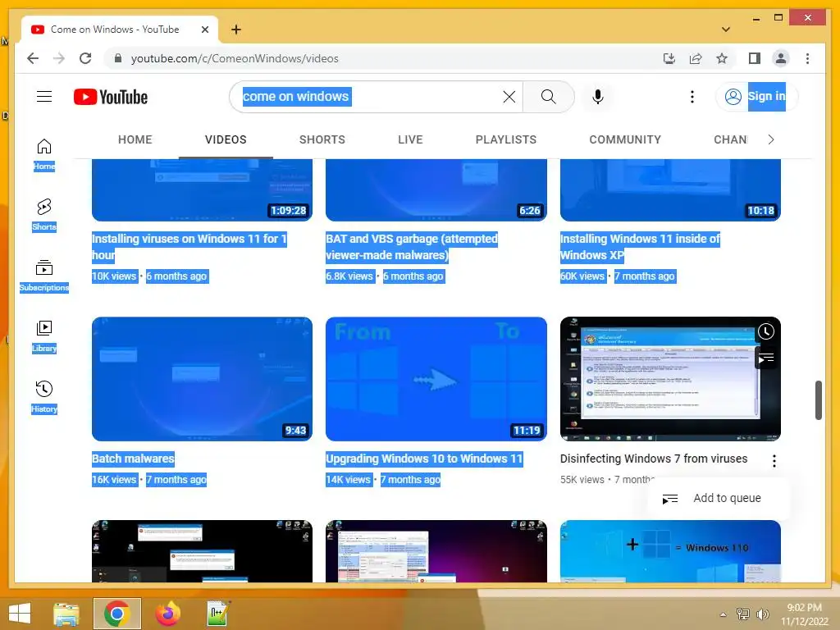
Task: Click the 6:26 video thumbnail
Action: (436, 189)
